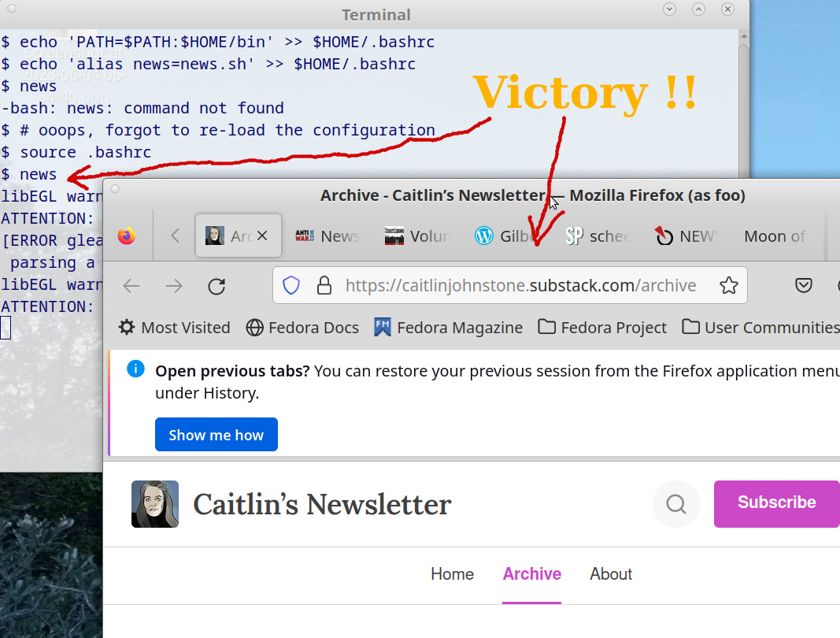840x638 pixels.
Task: Select the WordPress Gilb tab
Action: tap(506, 236)
